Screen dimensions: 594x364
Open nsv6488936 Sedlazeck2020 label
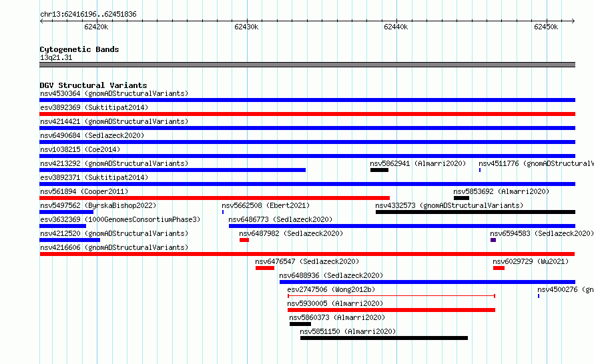[331, 275]
